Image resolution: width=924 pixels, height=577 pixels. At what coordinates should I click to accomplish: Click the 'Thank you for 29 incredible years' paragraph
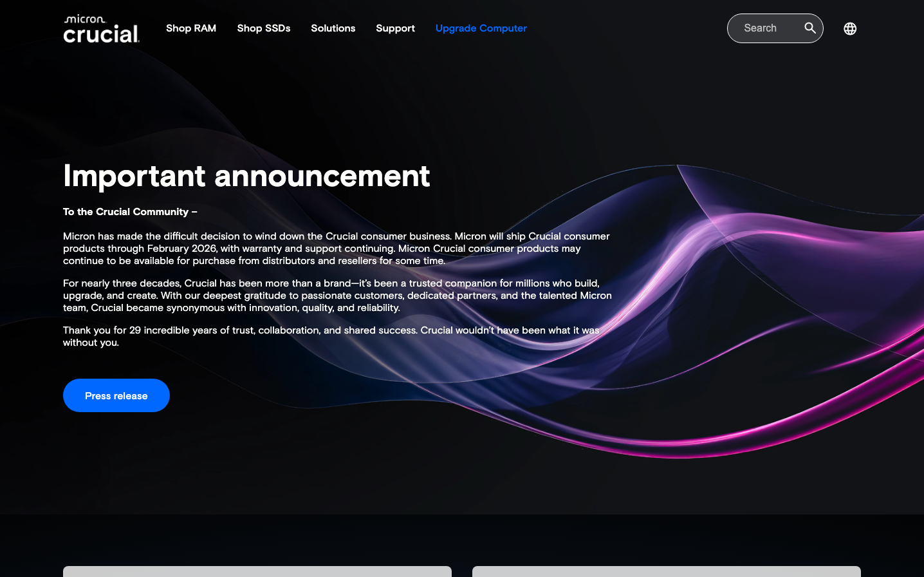point(331,336)
